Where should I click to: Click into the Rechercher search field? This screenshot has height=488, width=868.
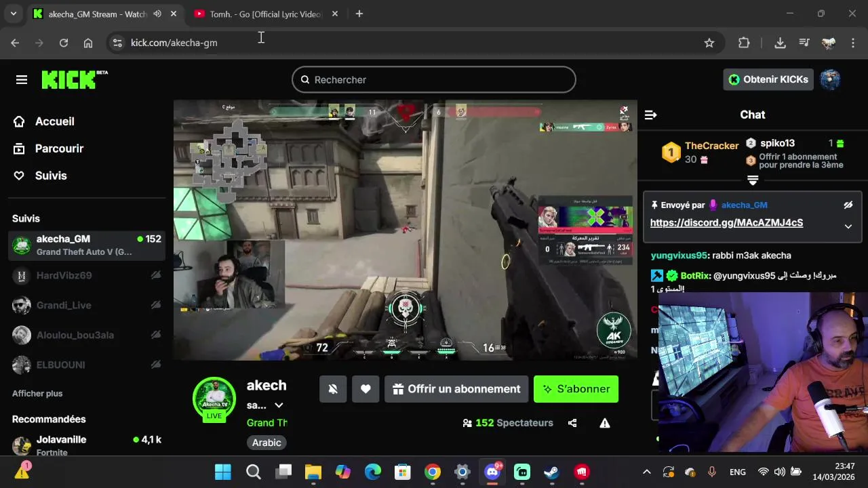pos(434,80)
